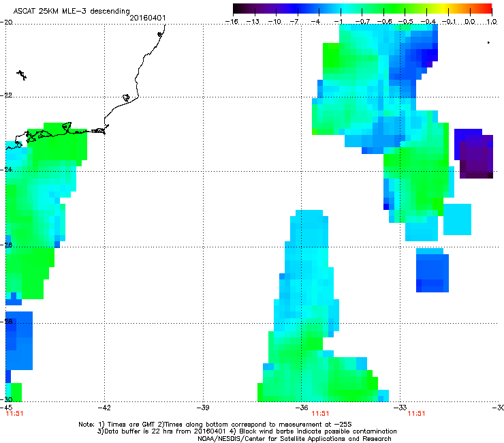Screen dimensions: 504x443
Task: Click latitude label '-24' on the left axis
Action: 6,169
